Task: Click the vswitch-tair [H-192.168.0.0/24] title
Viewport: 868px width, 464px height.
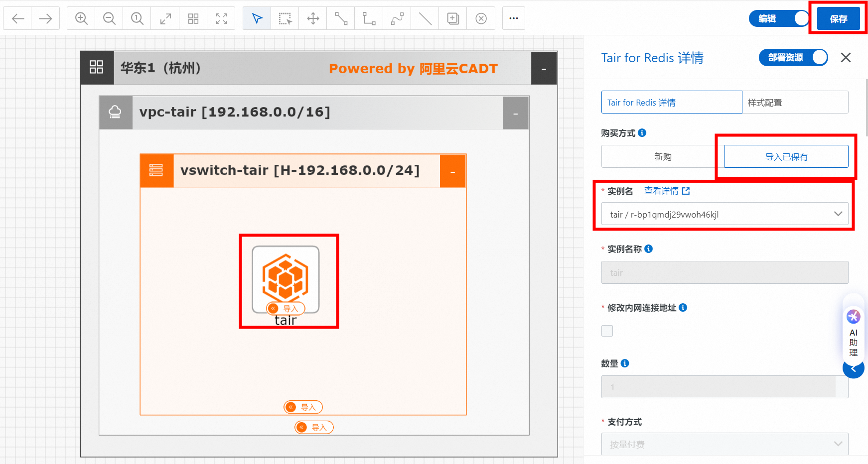Action: coord(300,170)
